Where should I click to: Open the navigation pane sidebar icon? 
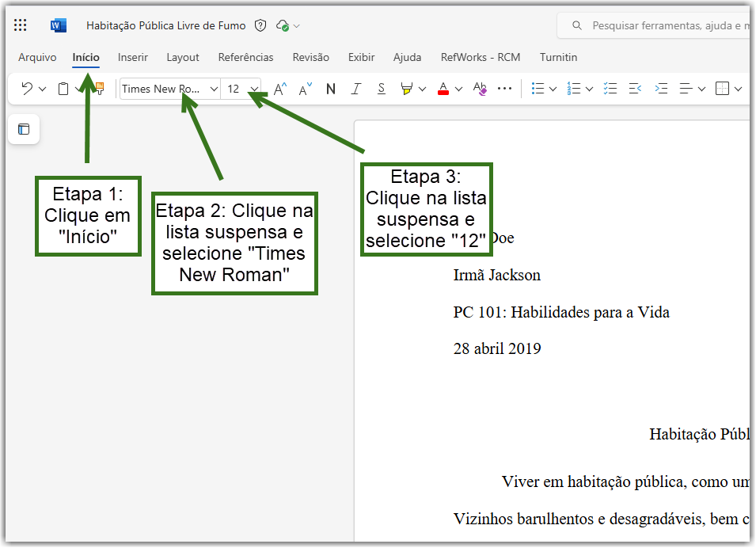click(x=24, y=129)
